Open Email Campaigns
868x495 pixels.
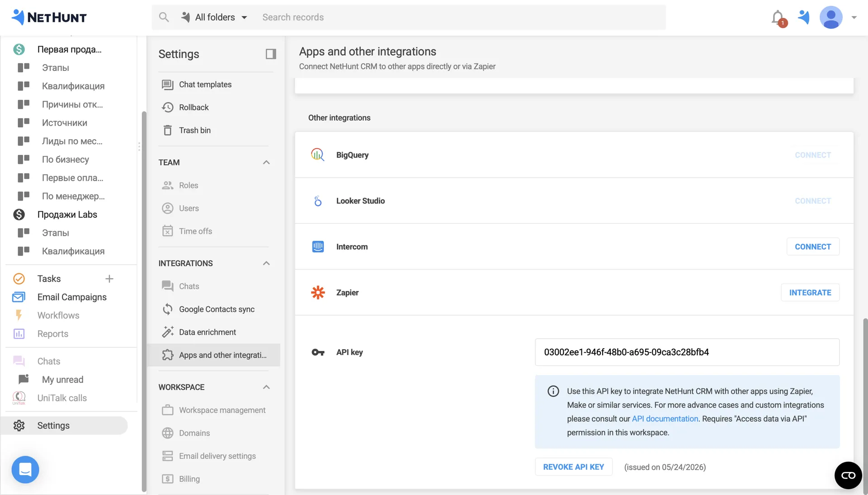click(72, 297)
